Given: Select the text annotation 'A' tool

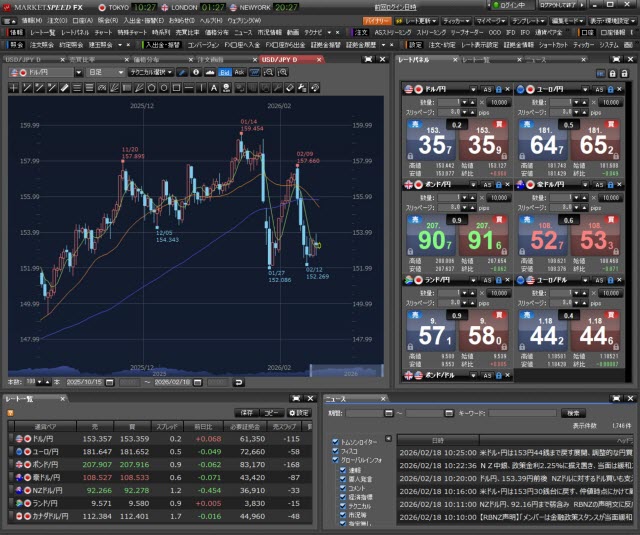Looking at the screenshot, I should coord(214,88).
